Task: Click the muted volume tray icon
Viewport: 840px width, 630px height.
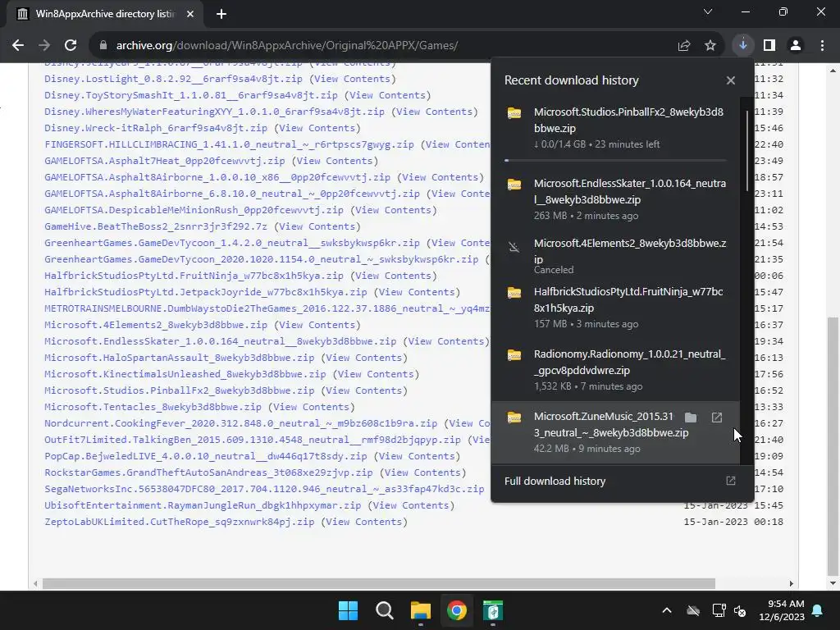Action: tap(741, 610)
